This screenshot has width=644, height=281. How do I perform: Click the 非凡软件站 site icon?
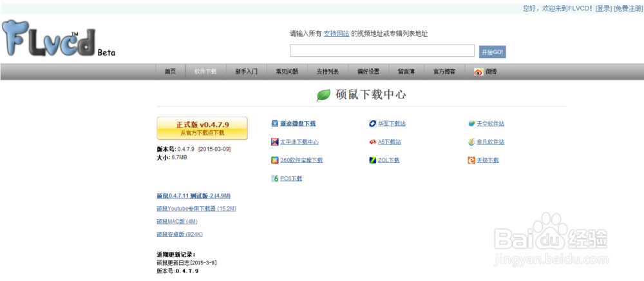click(x=471, y=142)
